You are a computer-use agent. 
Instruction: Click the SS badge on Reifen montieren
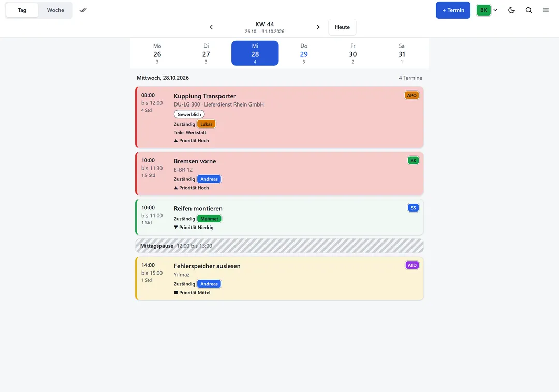pyautogui.click(x=413, y=208)
